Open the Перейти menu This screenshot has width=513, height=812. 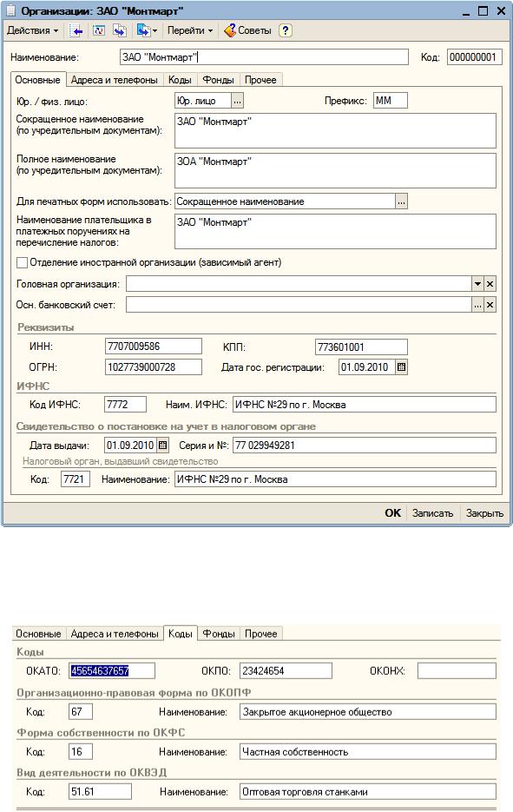(x=190, y=30)
